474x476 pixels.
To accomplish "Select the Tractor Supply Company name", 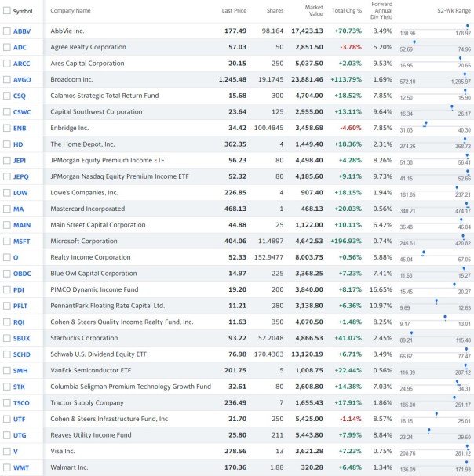I will tap(87, 403).
